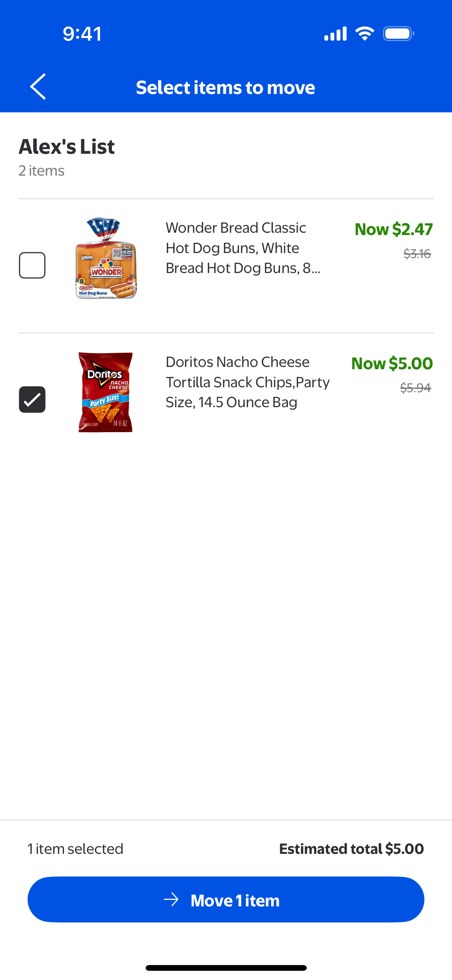
Task: Tap the strikethrough $3.16 original price
Action: 417,254
